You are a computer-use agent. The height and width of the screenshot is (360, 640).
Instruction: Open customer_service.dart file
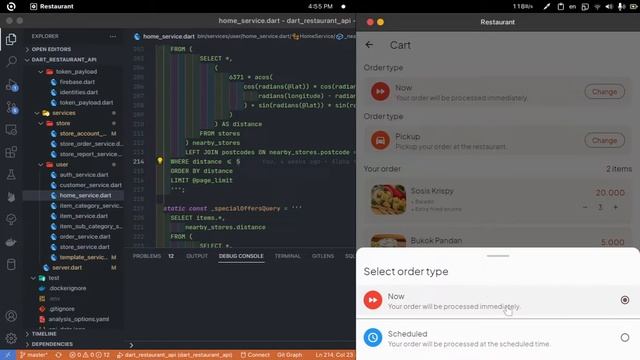pos(91,185)
